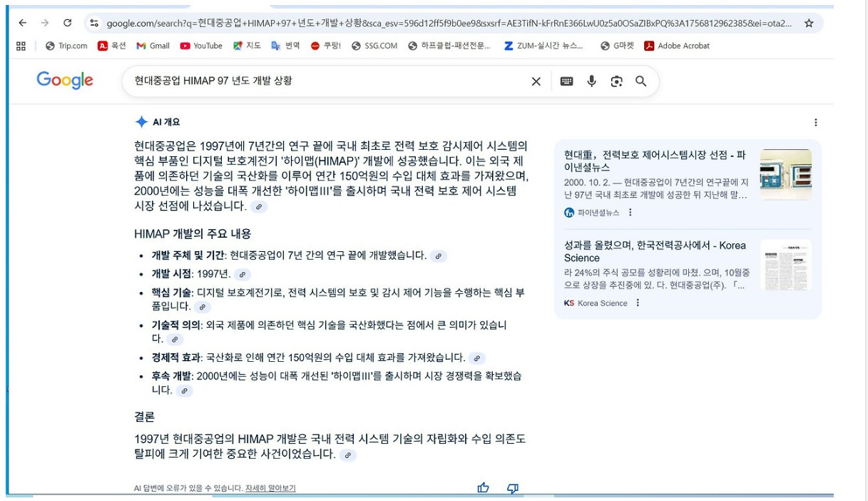Open the G마켓 bookmark
Screen dimensions: 868x501
(x=618, y=46)
